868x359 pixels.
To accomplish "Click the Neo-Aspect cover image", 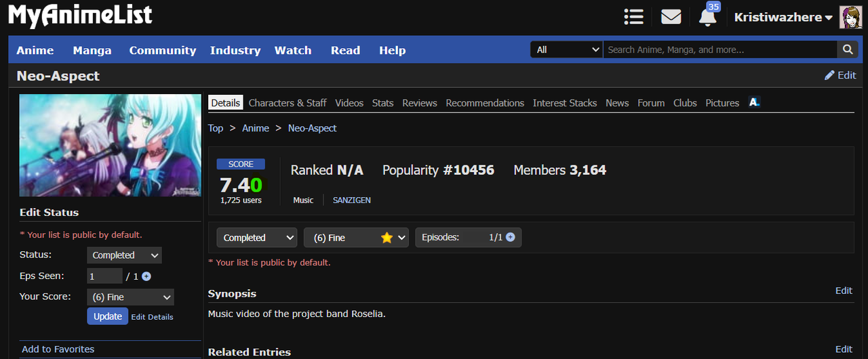I will tap(111, 146).
